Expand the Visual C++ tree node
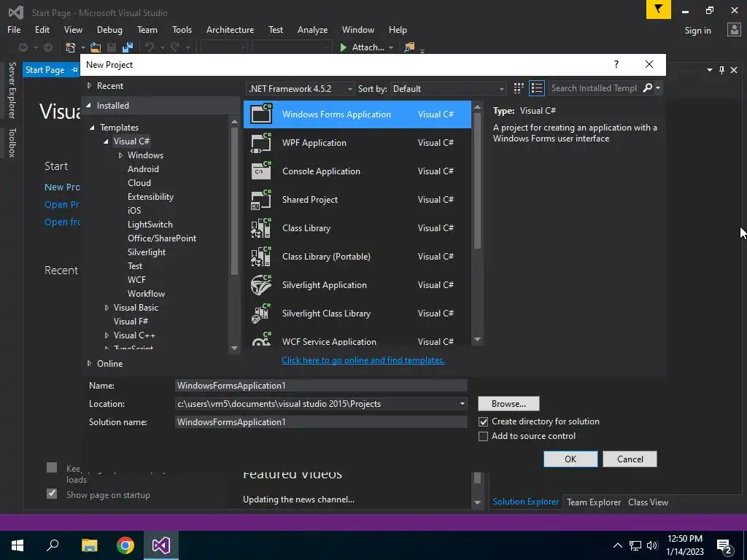Viewport: 747px width, 560px height. (x=107, y=335)
